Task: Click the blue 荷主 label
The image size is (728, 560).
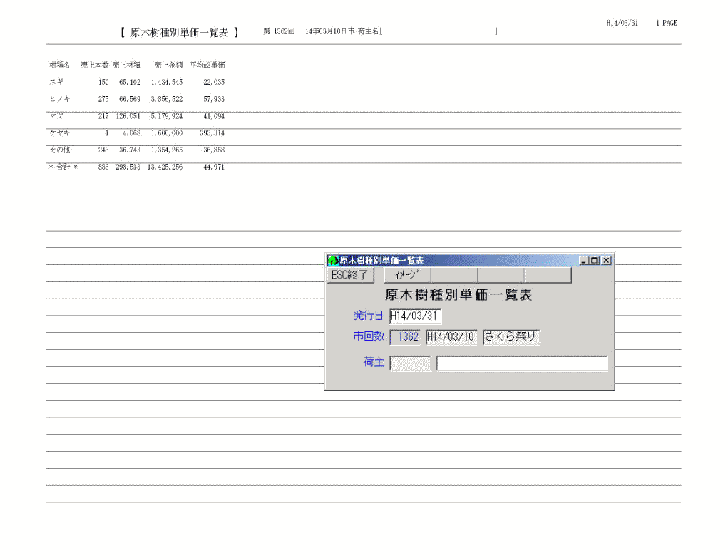Action: (374, 363)
